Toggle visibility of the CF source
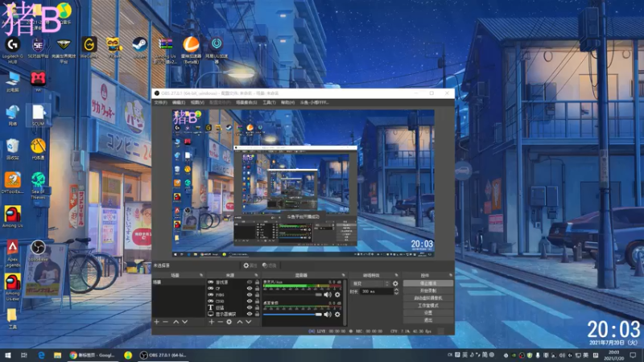Viewport: 644px width, 362px height. coord(250,289)
